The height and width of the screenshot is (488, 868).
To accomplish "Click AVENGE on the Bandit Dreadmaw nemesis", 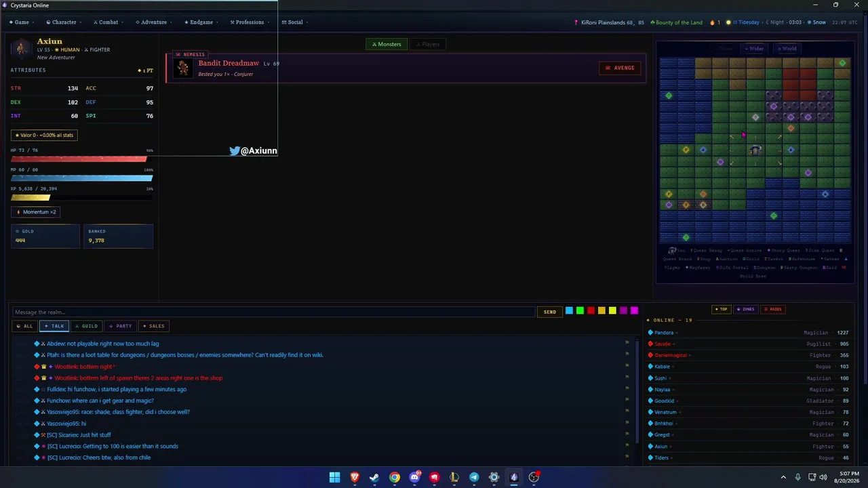I will point(620,68).
